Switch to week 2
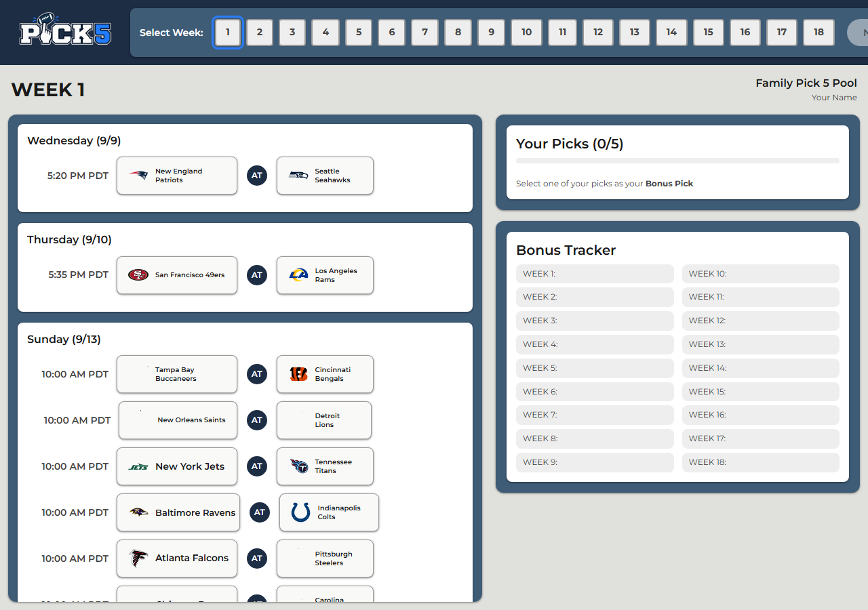The width and height of the screenshot is (868, 610). pyautogui.click(x=260, y=33)
